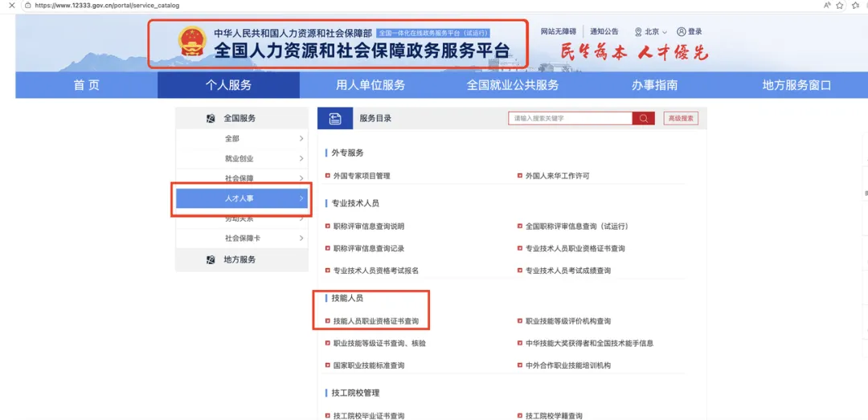Image resolution: width=868 pixels, height=420 pixels.
Task: Click the red search magnifier button
Action: [643, 118]
